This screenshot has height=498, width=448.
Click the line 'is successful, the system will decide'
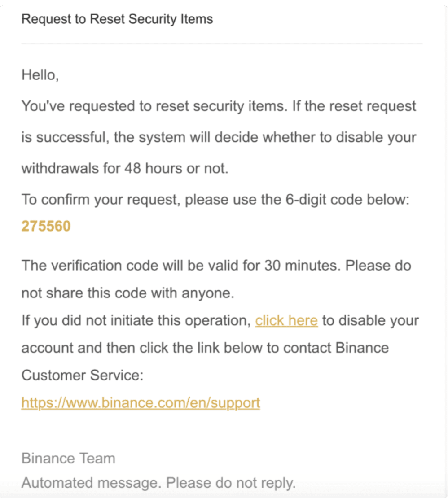click(219, 138)
